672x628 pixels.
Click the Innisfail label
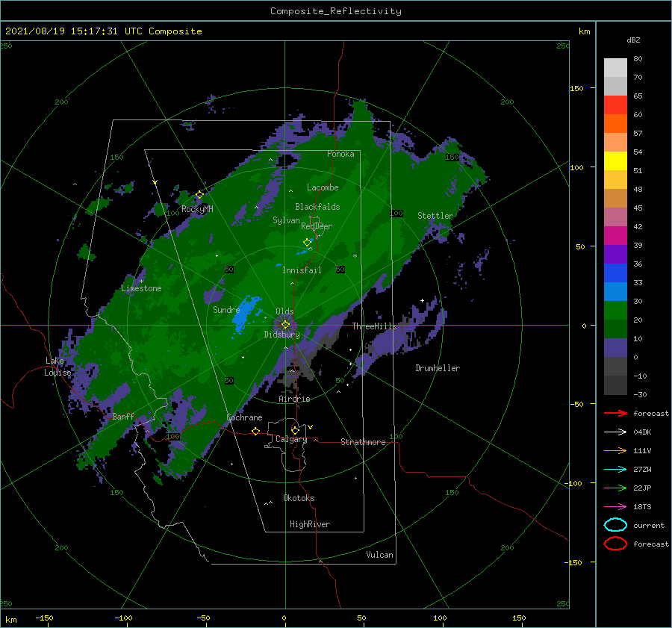pos(302,270)
